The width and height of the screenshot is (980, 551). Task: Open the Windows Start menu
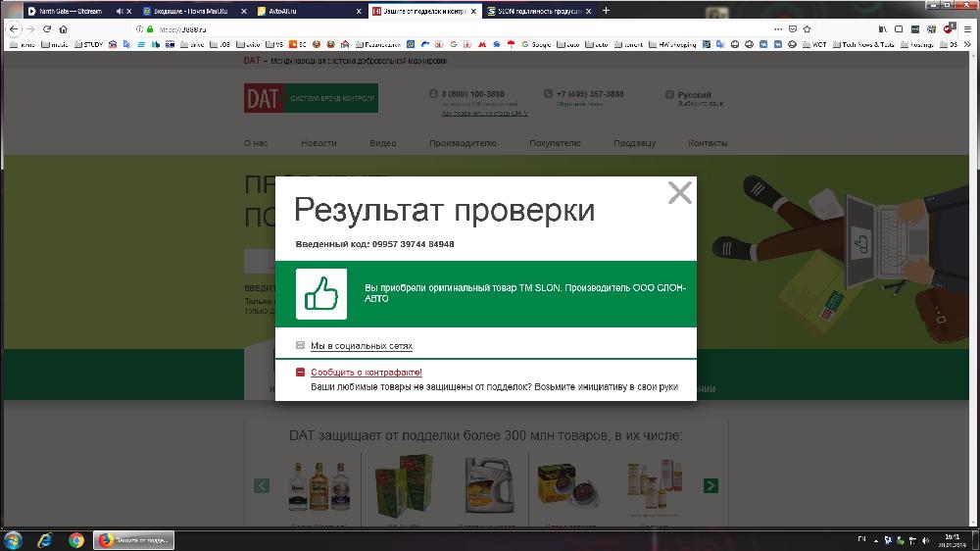tap(13, 540)
